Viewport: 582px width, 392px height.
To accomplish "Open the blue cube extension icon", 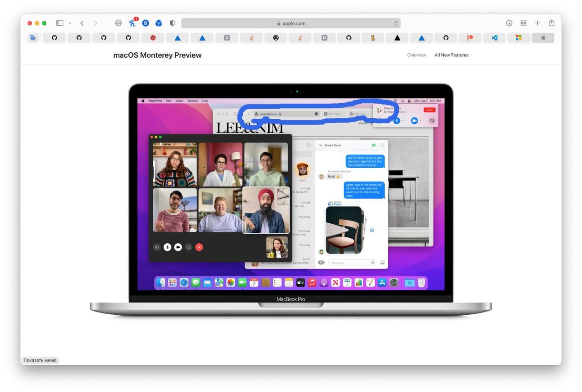I will (x=159, y=23).
